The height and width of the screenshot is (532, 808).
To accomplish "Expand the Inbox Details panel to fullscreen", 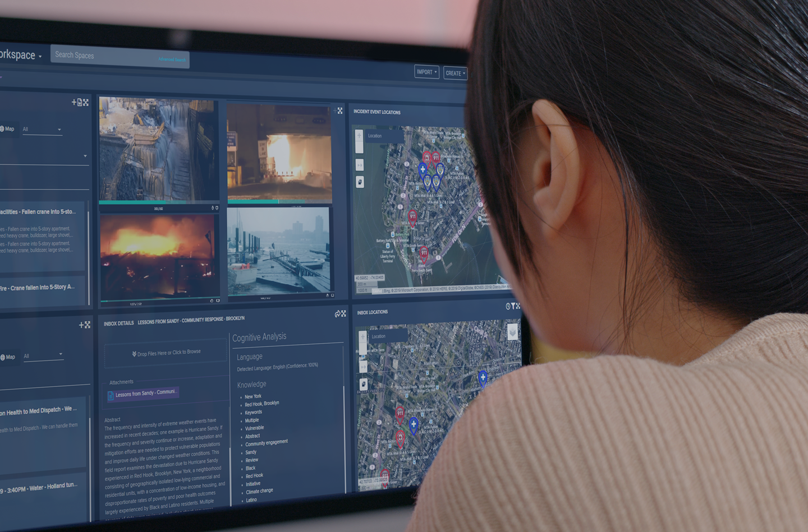I will [x=343, y=313].
